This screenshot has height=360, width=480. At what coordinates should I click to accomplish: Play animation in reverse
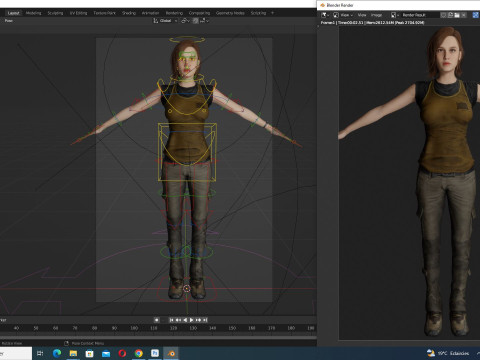(185, 320)
